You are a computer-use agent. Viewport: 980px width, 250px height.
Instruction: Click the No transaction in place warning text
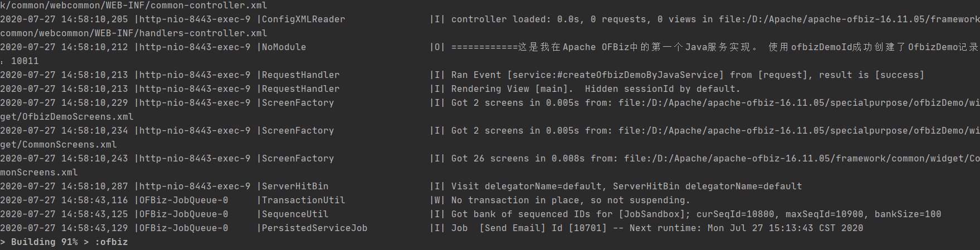click(571, 200)
